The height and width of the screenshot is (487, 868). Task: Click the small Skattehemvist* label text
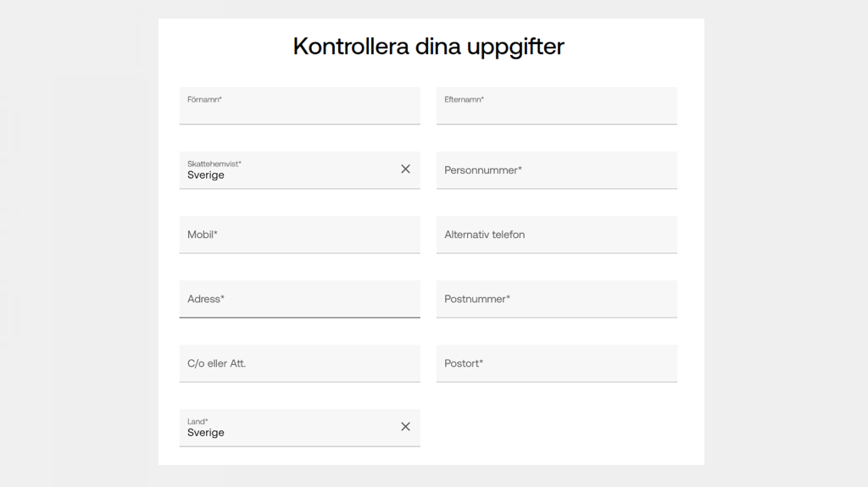point(214,163)
